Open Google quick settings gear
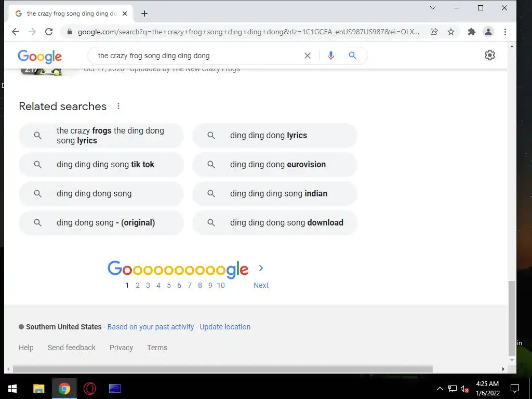Screen dimensions: 532x399 (489, 55)
